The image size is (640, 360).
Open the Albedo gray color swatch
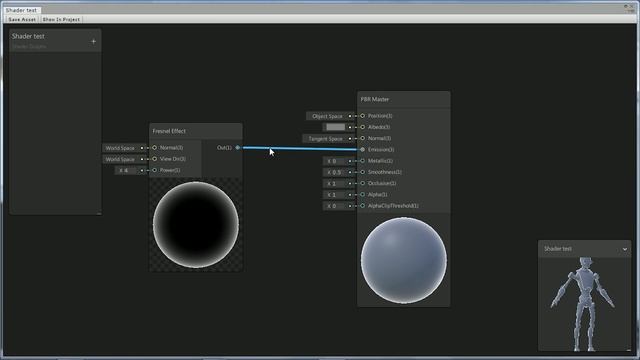[336, 127]
